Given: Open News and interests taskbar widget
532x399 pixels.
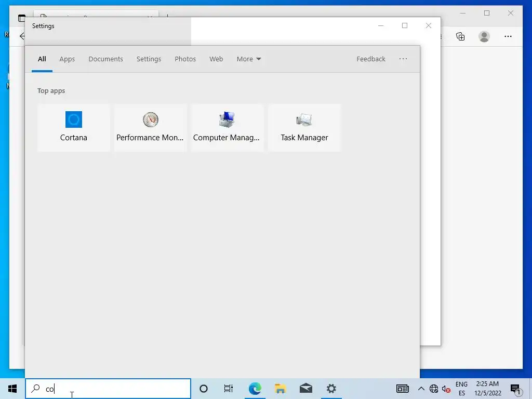Looking at the screenshot, I should (x=403, y=389).
